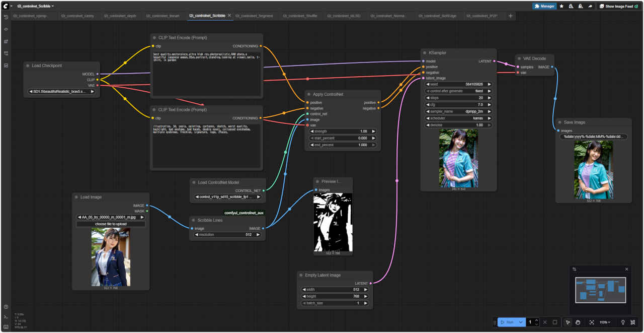Image resolution: width=644 pixels, height=333 pixels.
Task: Click the star favorites icon in top bar
Action: 561,6
